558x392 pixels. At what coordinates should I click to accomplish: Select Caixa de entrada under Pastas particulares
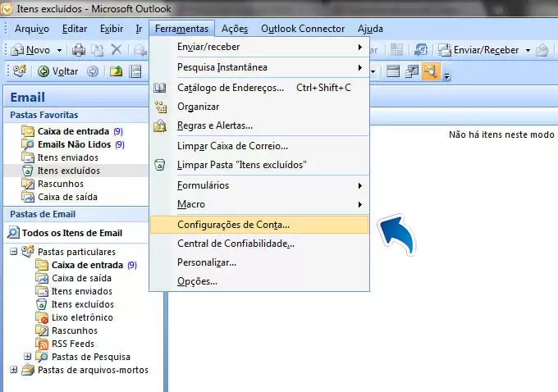coord(87,265)
